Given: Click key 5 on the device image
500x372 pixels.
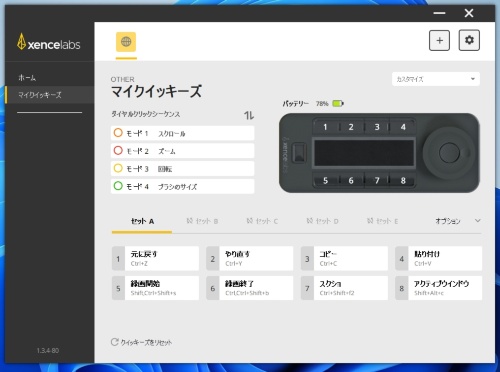Looking at the screenshot, I should click(x=325, y=181).
